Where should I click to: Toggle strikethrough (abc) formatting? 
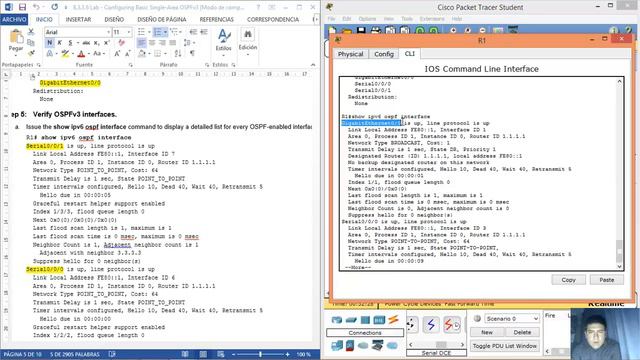(x=86, y=42)
